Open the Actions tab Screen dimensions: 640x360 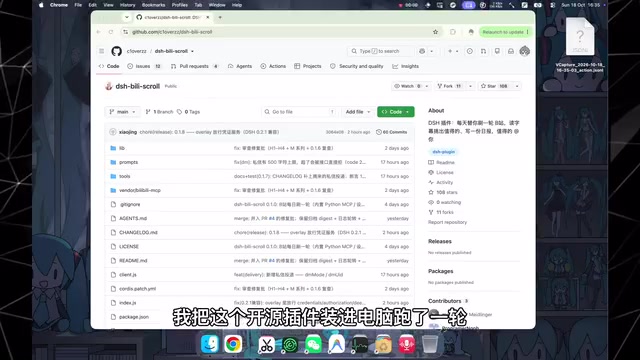[x=273, y=66]
